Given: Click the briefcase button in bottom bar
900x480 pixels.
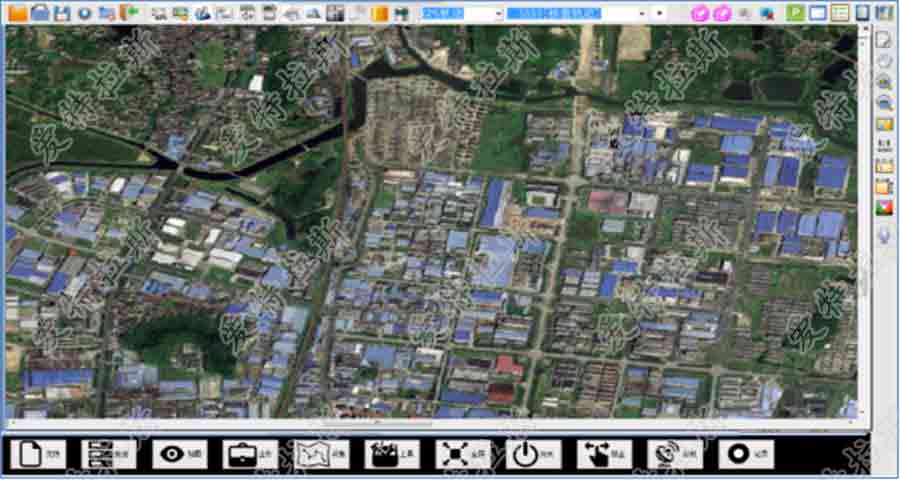Looking at the screenshot, I should (250, 454).
